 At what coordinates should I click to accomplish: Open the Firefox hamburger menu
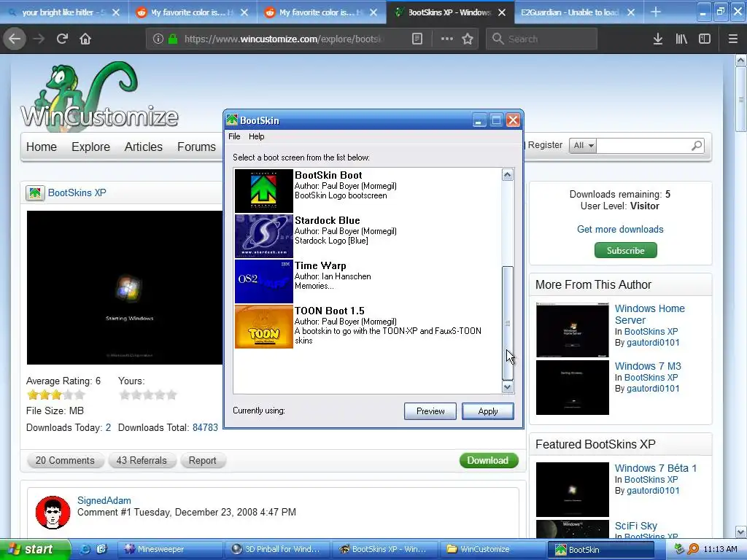pos(733,39)
